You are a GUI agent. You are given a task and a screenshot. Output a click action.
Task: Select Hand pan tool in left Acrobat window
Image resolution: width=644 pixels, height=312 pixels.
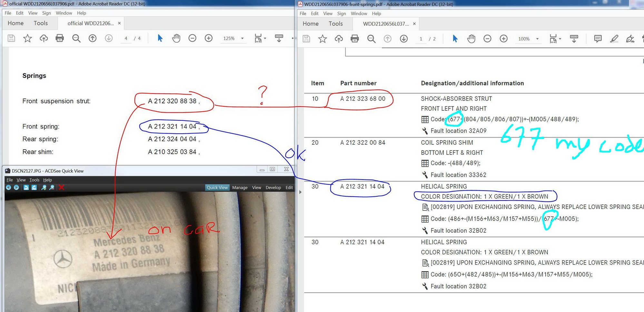point(176,38)
